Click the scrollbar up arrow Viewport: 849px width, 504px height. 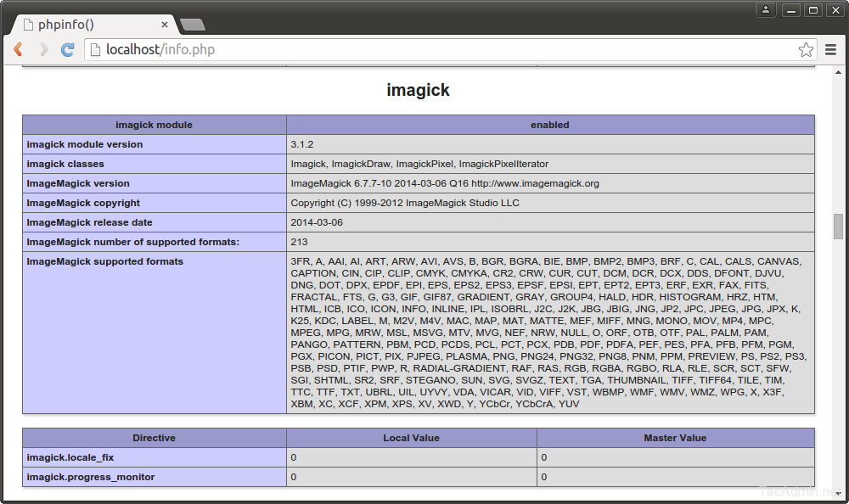838,72
